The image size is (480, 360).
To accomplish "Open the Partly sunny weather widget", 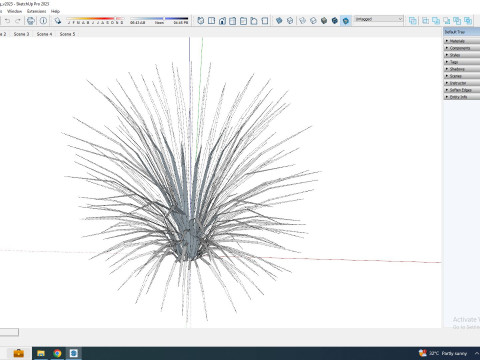I will [443, 353].
